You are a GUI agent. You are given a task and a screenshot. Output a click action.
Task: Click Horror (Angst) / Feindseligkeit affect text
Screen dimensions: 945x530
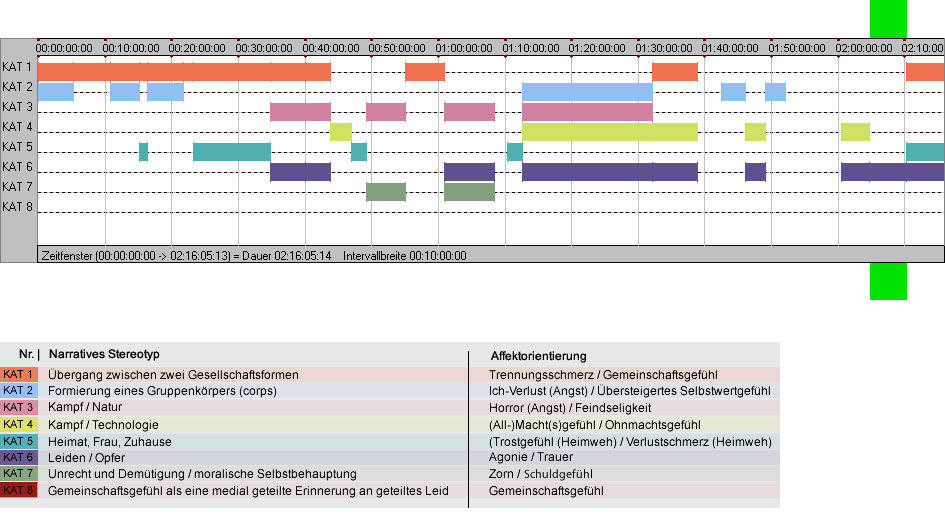(570, 408)
